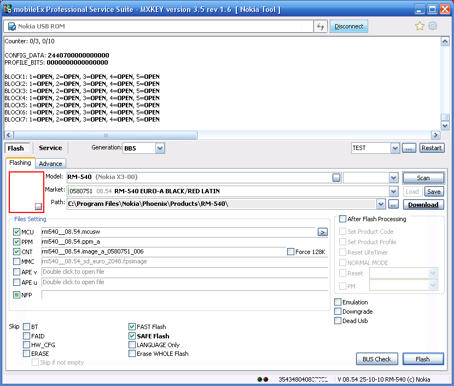Enable the APE v checkbox
Image resolution: width=454 pixels, height=386 pixels.
(17, 272)
